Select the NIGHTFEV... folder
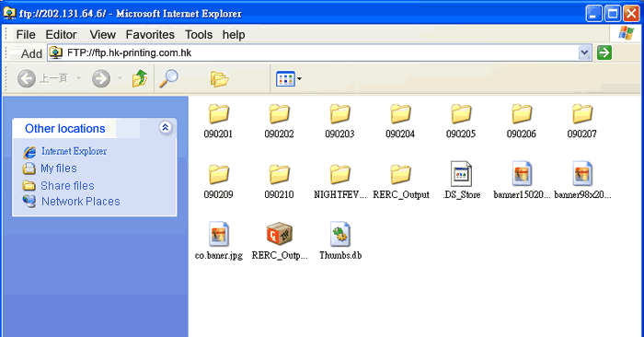 click(340, 181)
